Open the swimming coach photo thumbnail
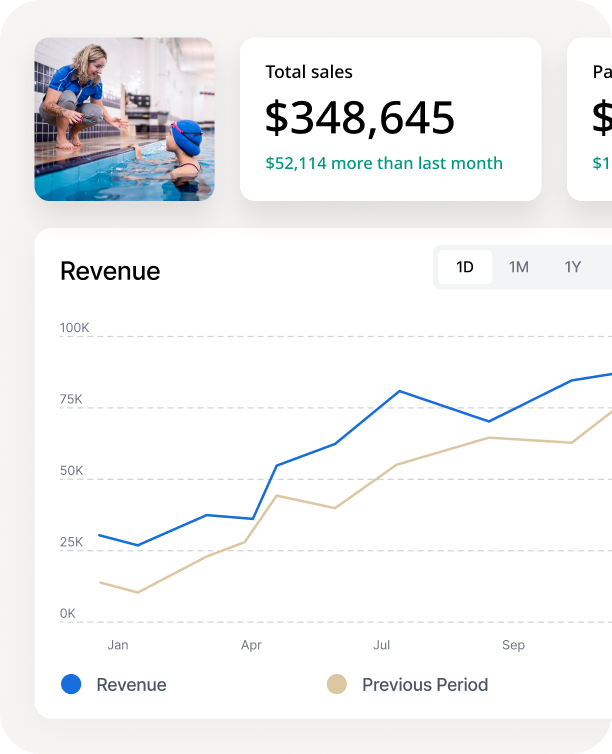The width and height of the screenshot is (612, 754). [x=125, y=119]
